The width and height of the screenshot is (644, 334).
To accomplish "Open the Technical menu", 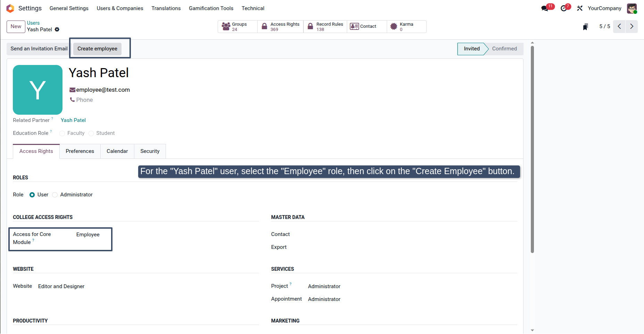I will pos(253,8).
